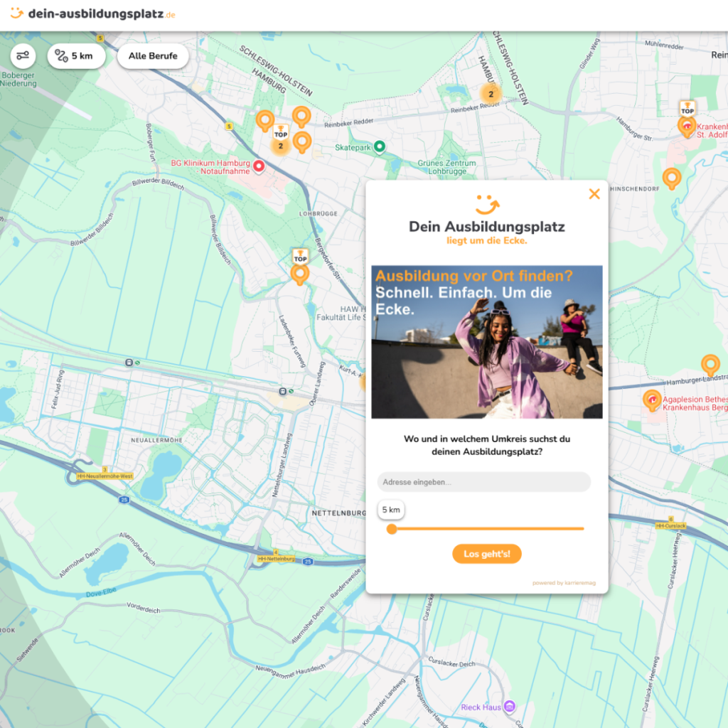The width and height of the screenshot is (728, 728).
Task: Click the HH-Nettelnburg motorway exit label
Action: click(276, 559)
